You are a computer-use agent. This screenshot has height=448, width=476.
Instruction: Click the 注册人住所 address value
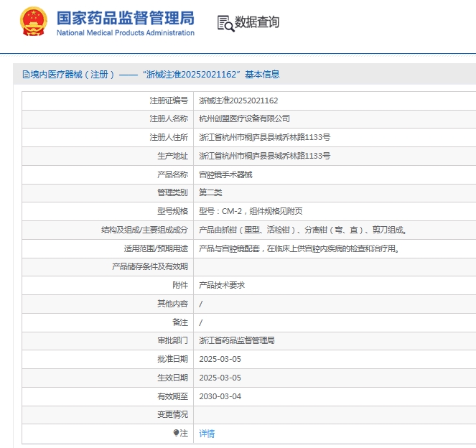click(x=265, y=138)
